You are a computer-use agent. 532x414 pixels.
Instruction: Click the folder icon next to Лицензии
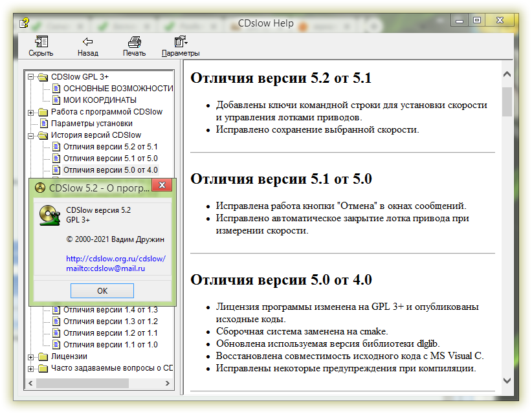point(43,356)
